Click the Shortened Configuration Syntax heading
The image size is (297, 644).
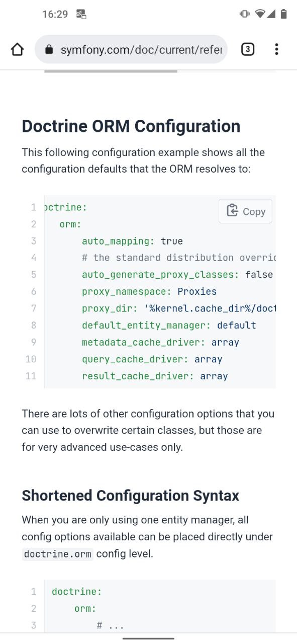[131, 496]
